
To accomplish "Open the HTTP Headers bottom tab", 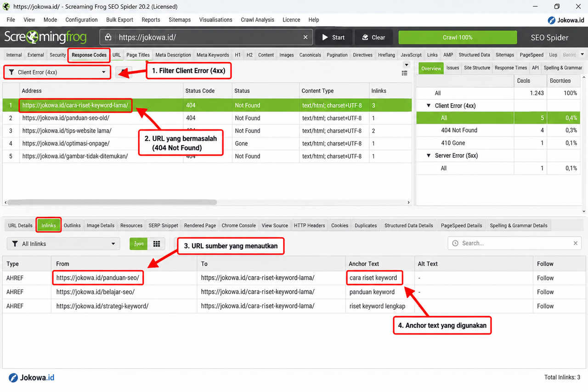I will 309,226.
